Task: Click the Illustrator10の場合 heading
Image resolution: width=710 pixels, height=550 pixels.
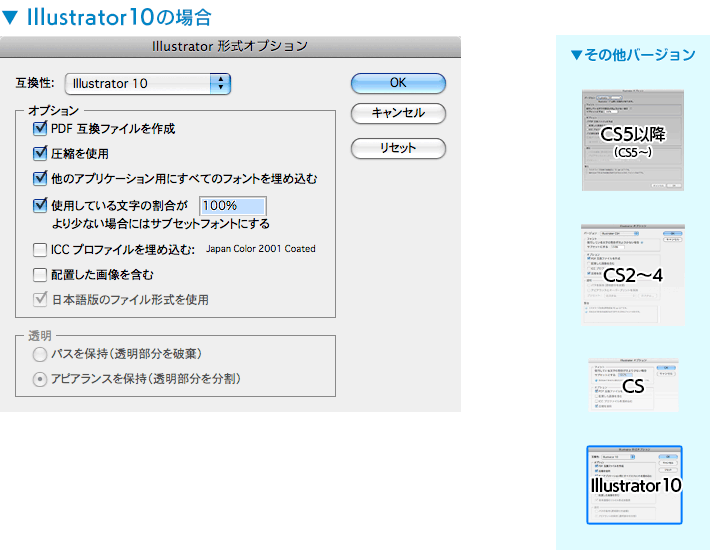Action: tap(119, 17)
